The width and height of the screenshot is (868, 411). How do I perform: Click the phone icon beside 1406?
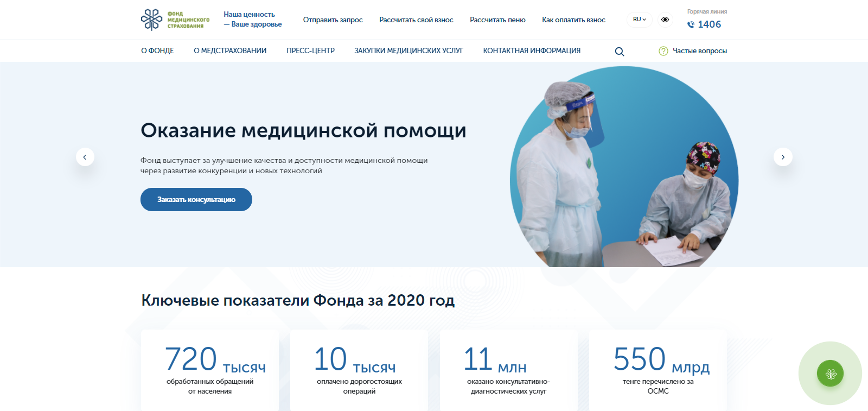pos(691,24)
